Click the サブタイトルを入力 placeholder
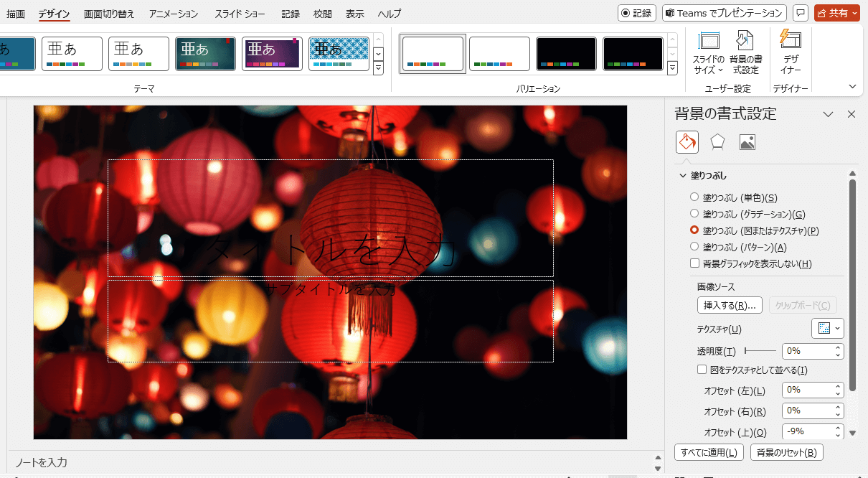The image size is (868, 478). 331,321
